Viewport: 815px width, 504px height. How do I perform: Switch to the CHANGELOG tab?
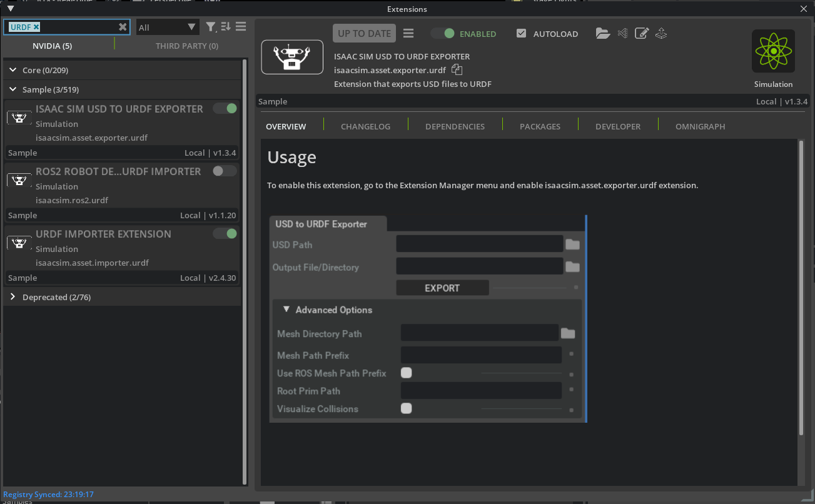click(x=365, y=126)
